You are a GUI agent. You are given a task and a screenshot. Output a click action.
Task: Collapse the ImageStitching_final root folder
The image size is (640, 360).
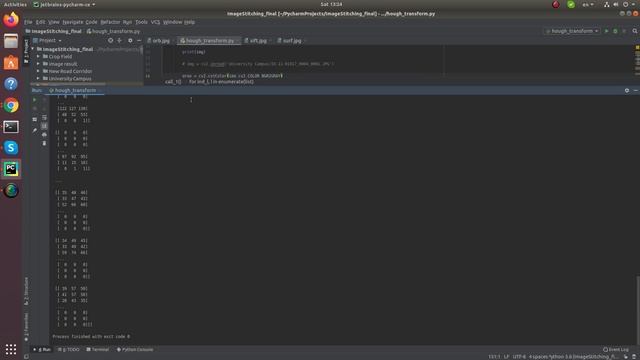click(33, 49)
